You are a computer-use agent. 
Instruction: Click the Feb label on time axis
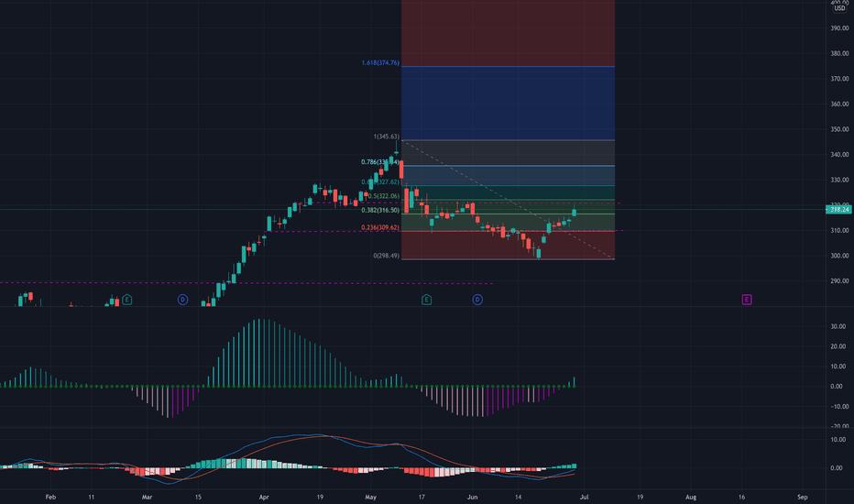(50, 497)
